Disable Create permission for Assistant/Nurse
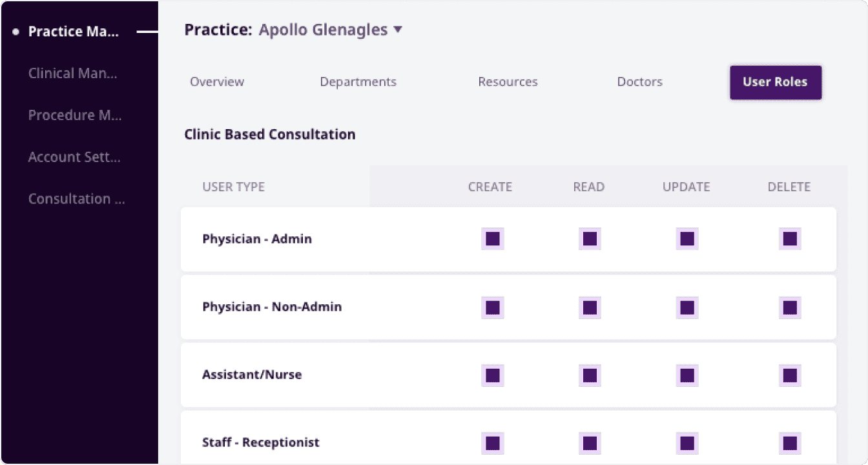This screenshot has height=465, width=868. coord(493,375)
